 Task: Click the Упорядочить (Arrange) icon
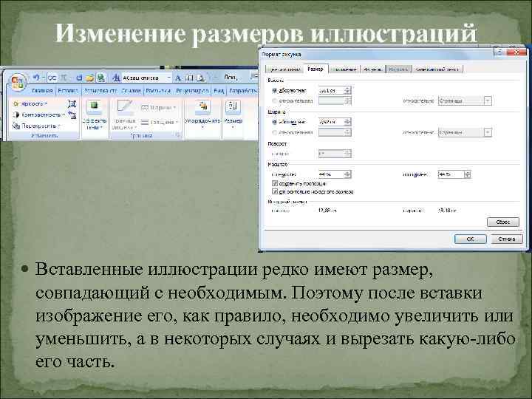click(202, 106)
